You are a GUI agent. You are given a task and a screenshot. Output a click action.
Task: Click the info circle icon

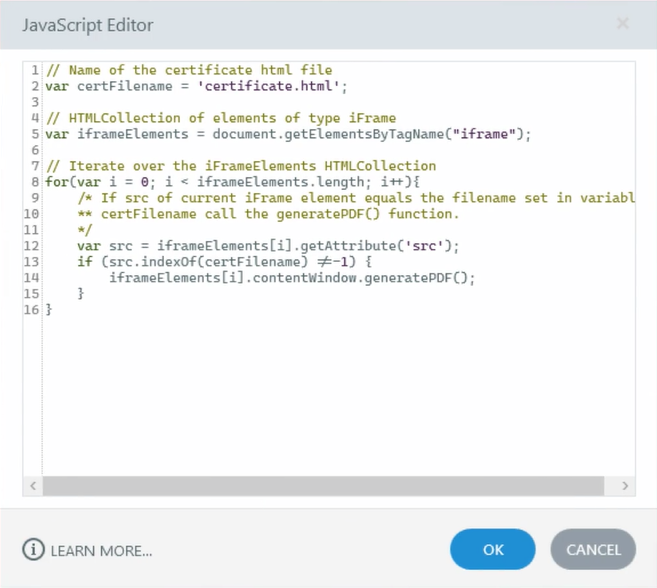33,549
